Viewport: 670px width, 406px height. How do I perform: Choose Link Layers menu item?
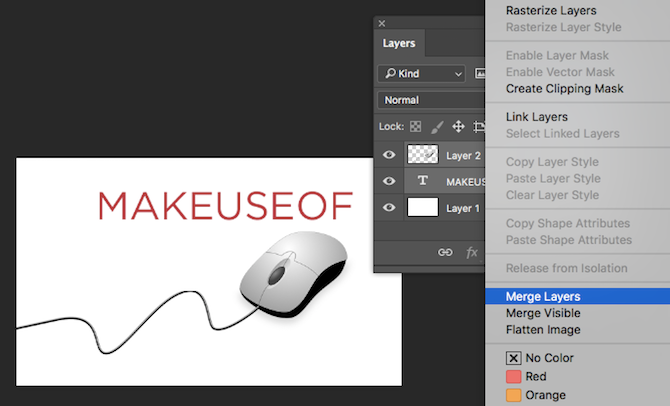click(x=537, y=117)
